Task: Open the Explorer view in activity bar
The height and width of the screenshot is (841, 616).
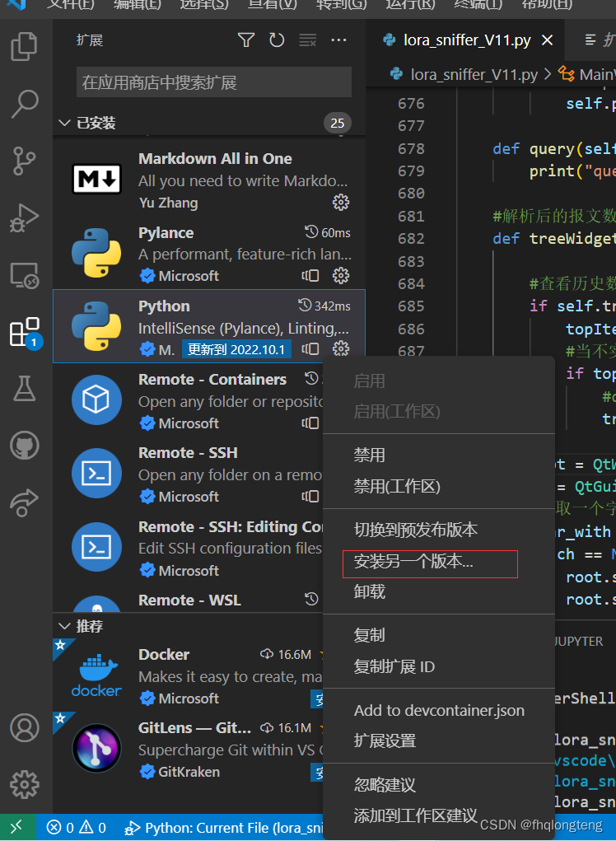Action: tap(24, 46)
